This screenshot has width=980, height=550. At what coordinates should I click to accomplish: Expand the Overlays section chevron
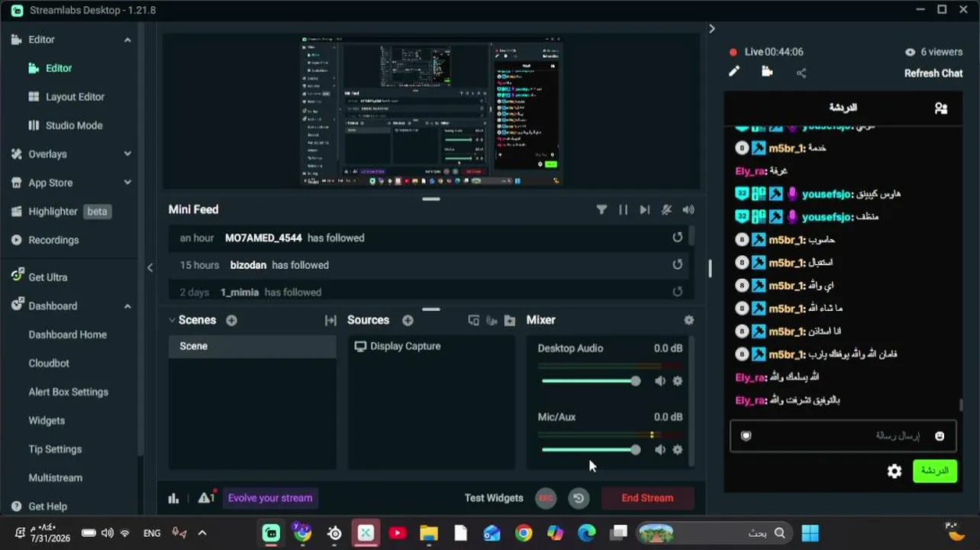[127, 154]
